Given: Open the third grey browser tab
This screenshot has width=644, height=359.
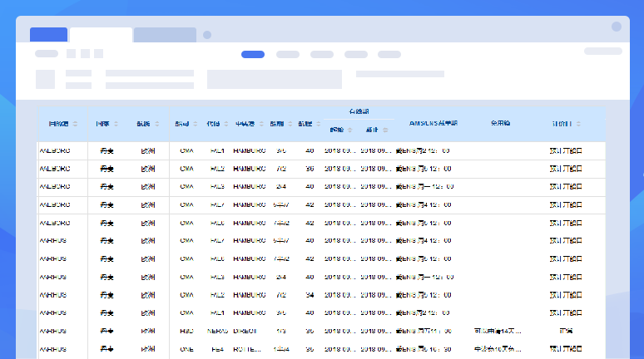Looking at the screenshot, I should 165,34.
